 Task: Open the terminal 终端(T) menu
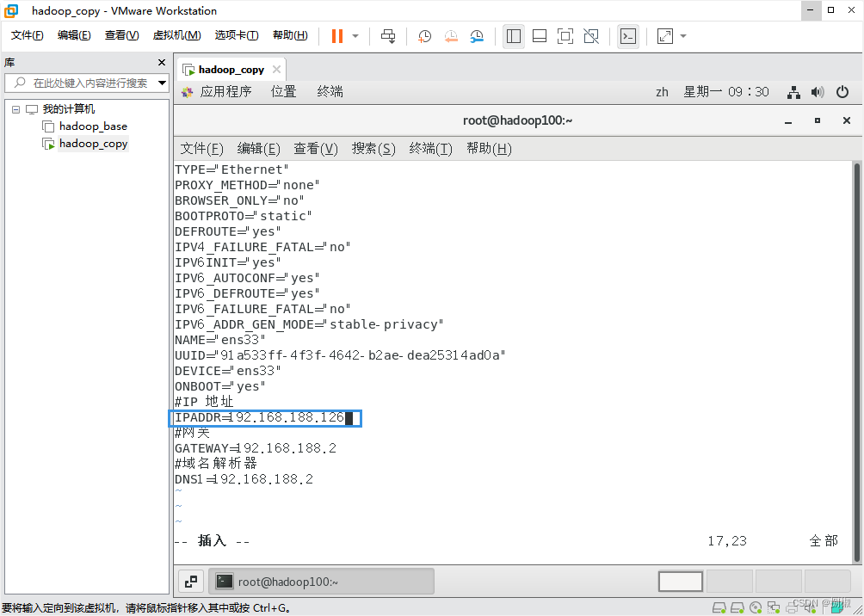point(431,149)
